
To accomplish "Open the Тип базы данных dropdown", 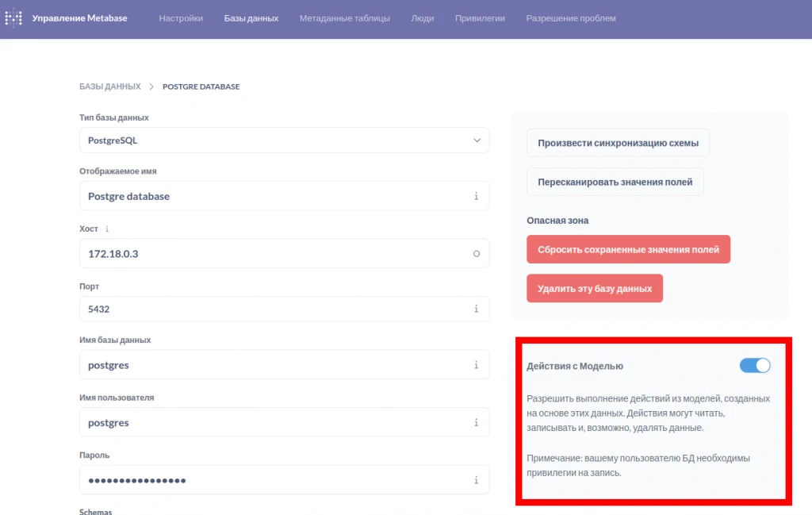I will point(285,140).
